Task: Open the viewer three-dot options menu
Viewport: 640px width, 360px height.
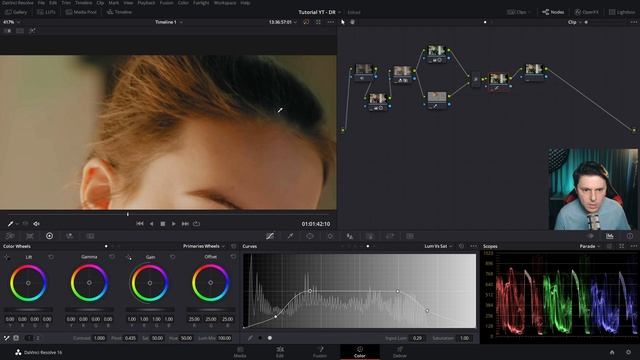Action: tap(331, 22)
